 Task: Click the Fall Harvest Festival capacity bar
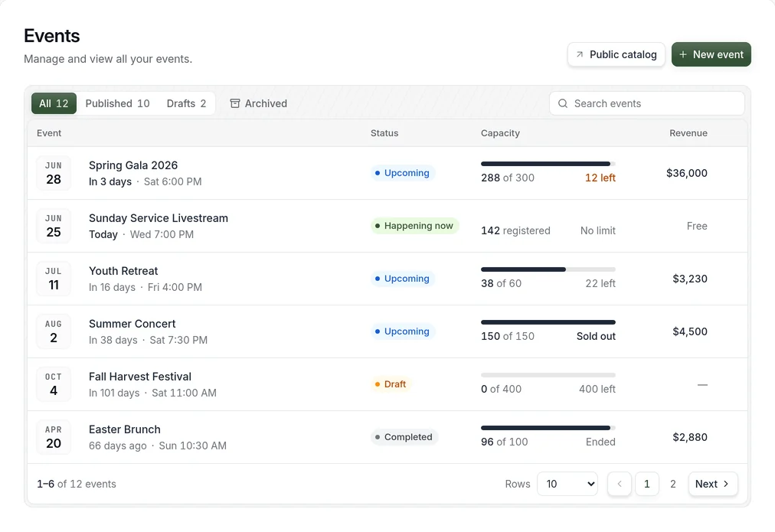548,375
